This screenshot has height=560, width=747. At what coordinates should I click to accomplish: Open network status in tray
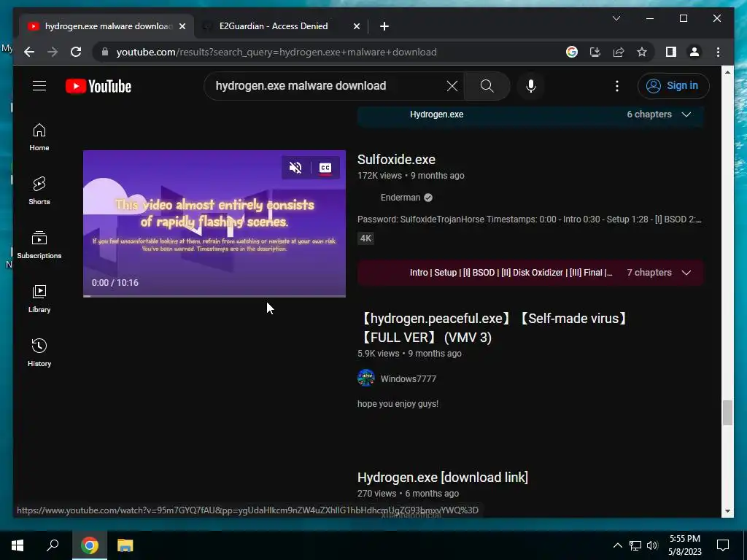point(635,545)
